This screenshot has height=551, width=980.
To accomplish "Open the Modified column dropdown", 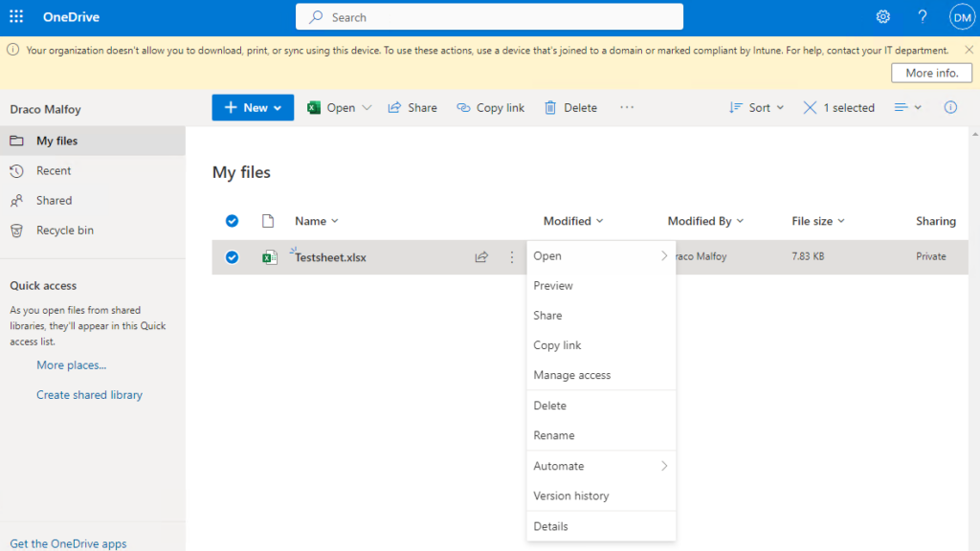I will [571, 220].
